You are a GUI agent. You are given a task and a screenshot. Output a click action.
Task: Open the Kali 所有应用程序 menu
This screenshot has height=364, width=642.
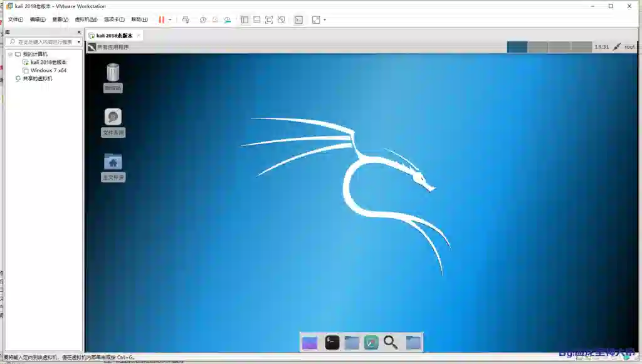[113, 47]
